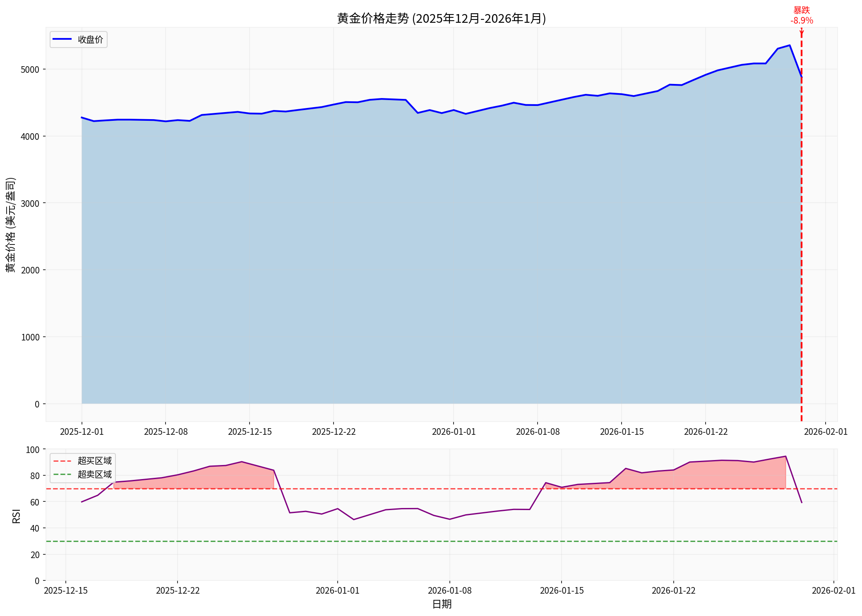
Task: Click the green dashed sample beside 超卖区域
Action: coord(62,475)
